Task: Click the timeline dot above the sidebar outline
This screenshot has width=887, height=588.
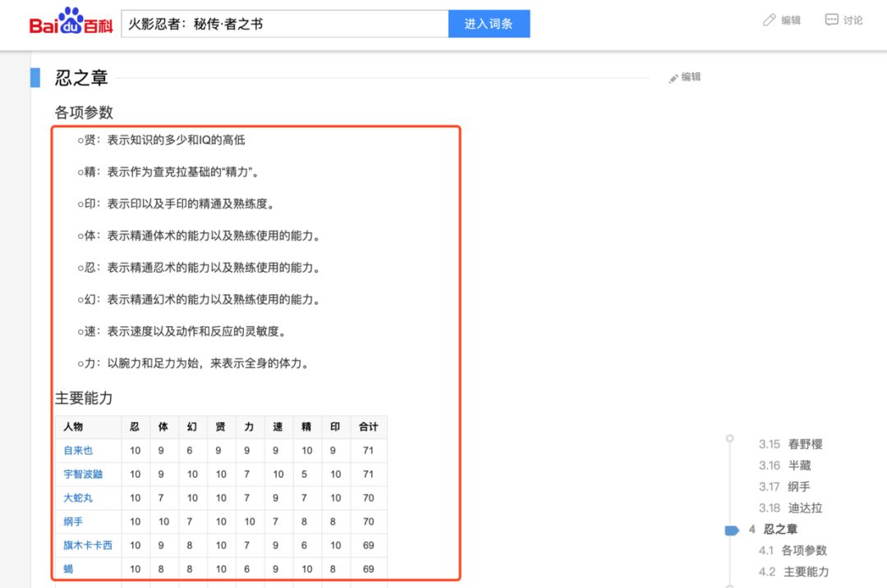Action: (729, 438)
